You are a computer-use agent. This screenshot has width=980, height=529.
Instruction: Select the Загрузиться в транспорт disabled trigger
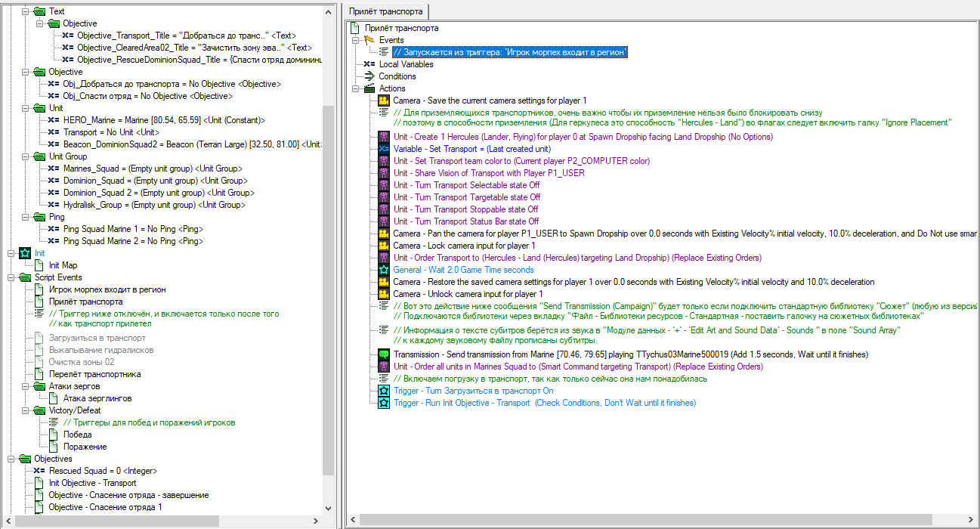tap(97, 338)
